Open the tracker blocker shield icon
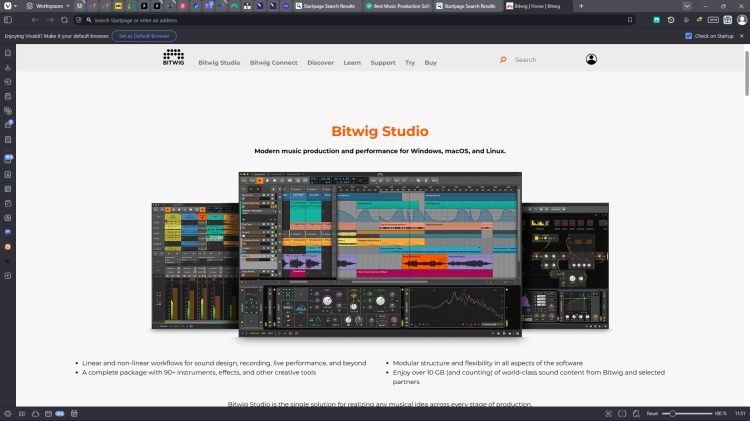This screenshot has width=750, height=421. [79, 20]
